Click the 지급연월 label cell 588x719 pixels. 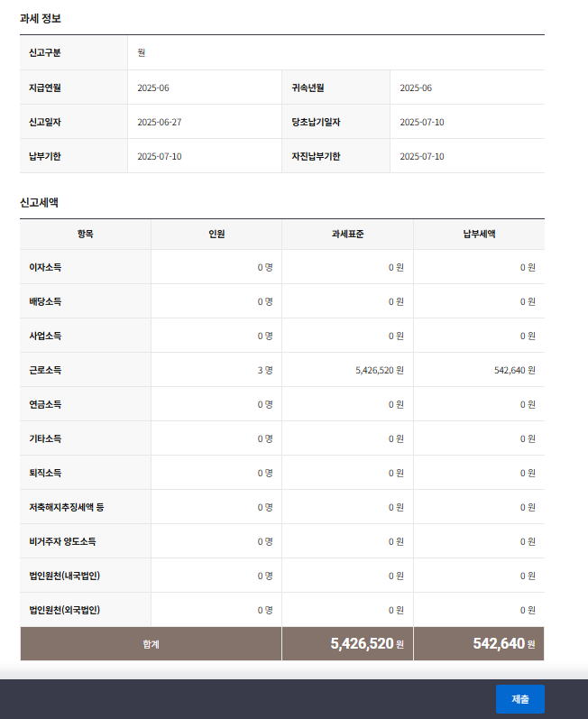74,88
